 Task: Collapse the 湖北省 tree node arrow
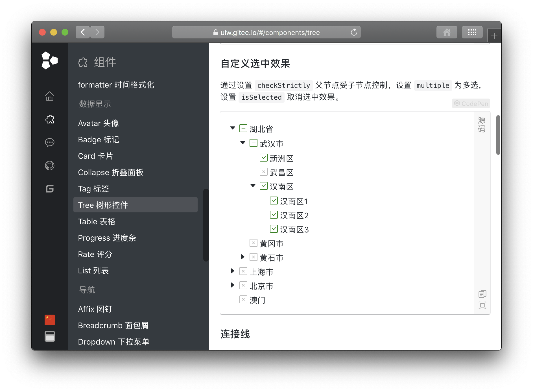(233, 128)
